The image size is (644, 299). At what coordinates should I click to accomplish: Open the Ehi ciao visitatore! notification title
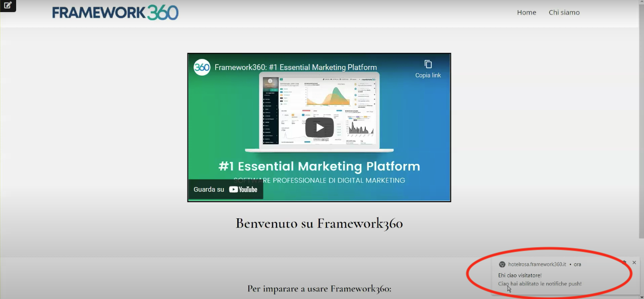[x=520, y=275]
